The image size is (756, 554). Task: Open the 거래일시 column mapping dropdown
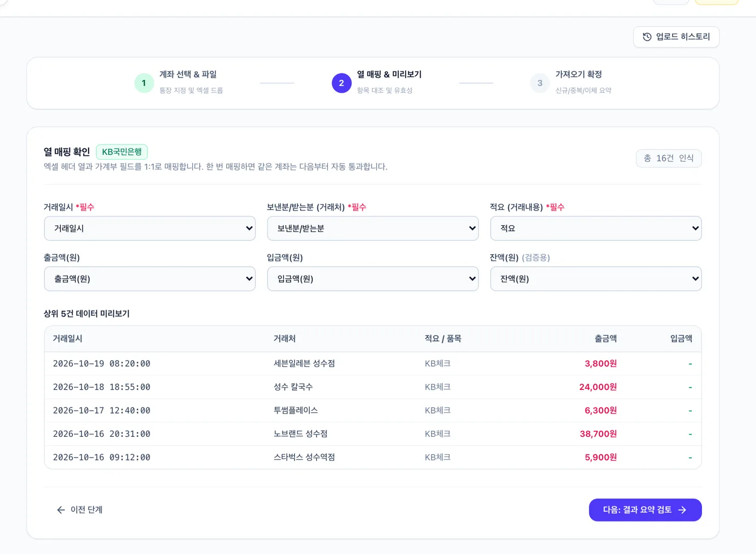pyautogui.click(x=150, y=228)
